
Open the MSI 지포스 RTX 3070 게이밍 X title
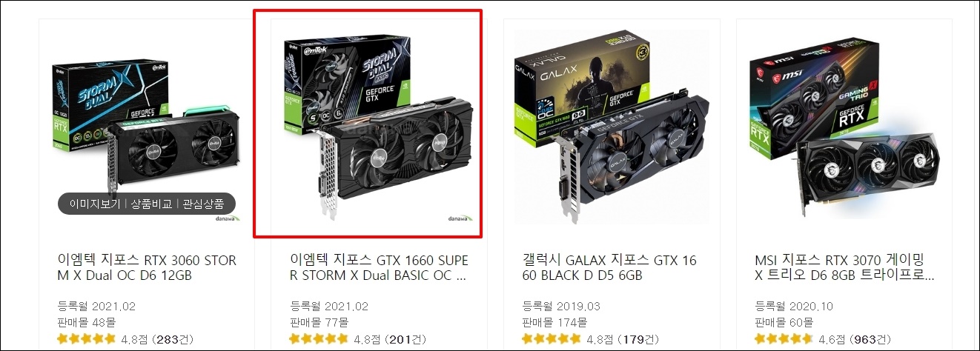(844, 269)
